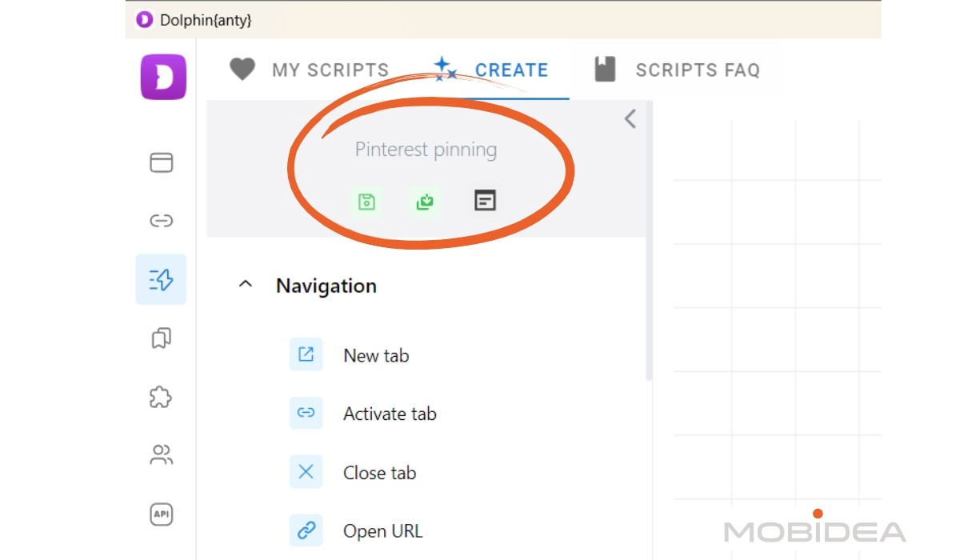The width and height of the screenshot is (960, 560).
Task: Open the bookmarks icon in sidebar
Action: (x=162, y=338)
